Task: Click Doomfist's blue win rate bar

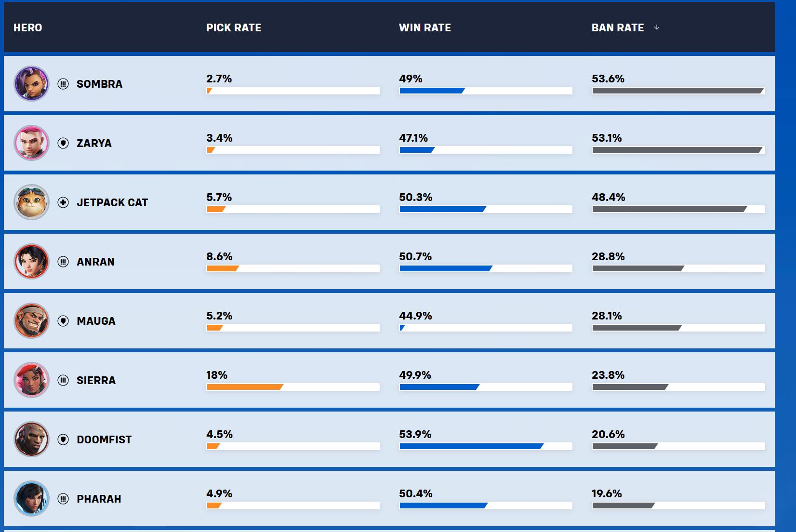Action: [472, 446]
